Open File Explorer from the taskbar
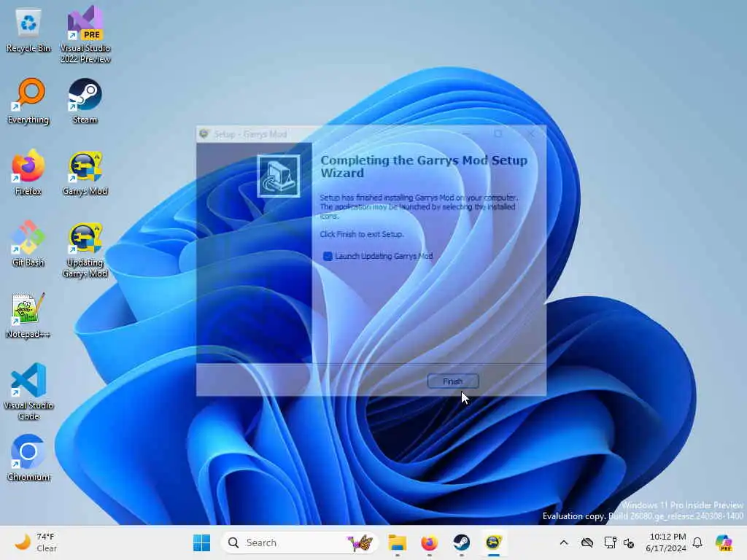Image resolution: width=747 pixels, height=560 pixels. (x=397, y=542)
